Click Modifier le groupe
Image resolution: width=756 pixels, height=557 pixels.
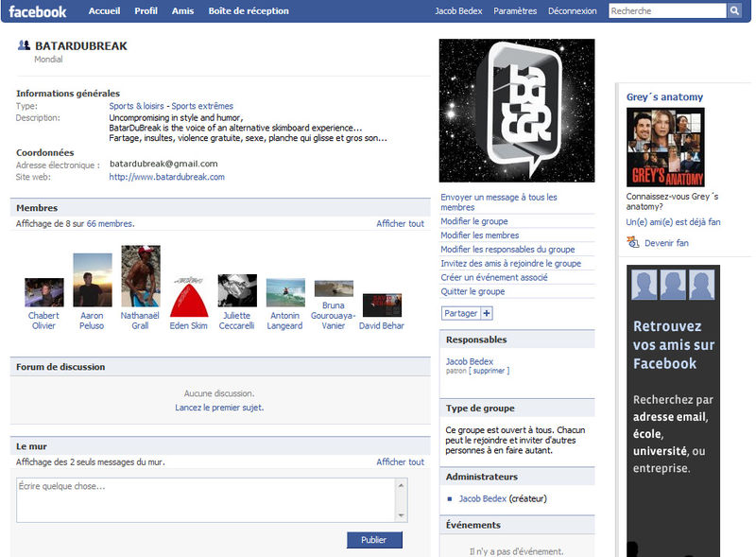coord(474,221)
